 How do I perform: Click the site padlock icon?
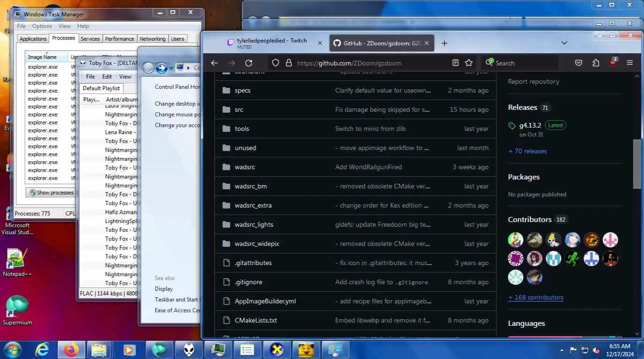pyautogui.click(x=288, y=63)
